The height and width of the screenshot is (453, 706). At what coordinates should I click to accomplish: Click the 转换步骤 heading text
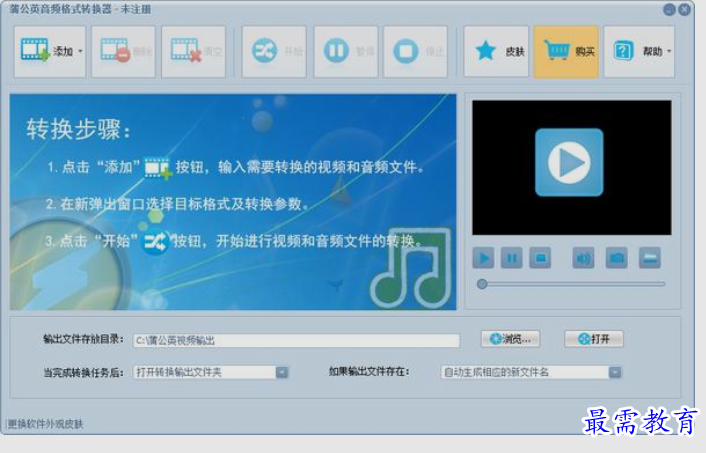click(78, 130)
